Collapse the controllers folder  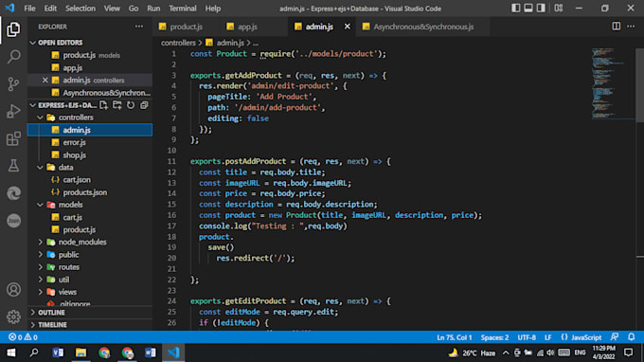click(40, 118)
